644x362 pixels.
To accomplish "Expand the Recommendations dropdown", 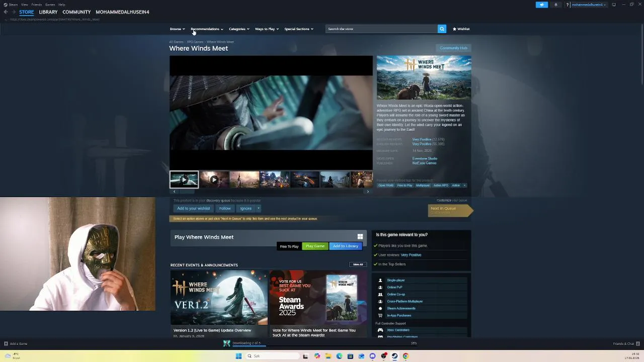I will pyautogui.click(x=207, y=29).
